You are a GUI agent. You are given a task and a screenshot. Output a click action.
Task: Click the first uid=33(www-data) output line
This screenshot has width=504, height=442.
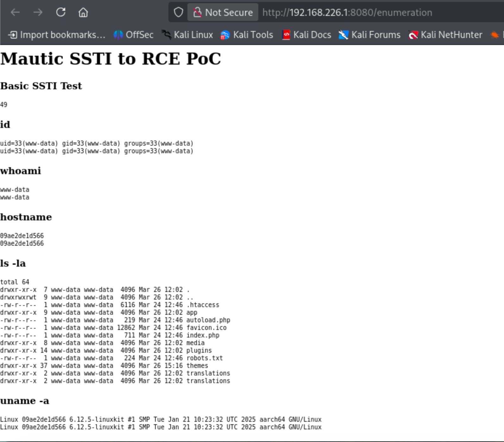[97, 143]
